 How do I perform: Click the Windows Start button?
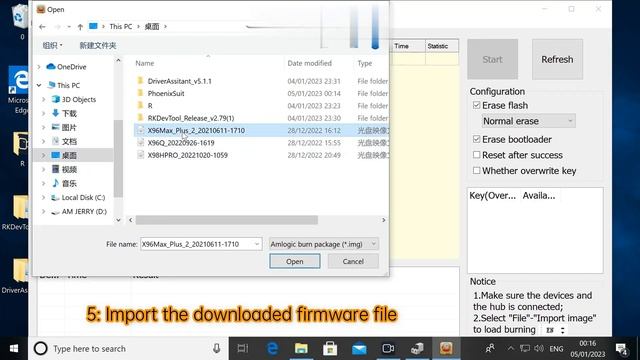pyautogui.click(x=14, y=349)
